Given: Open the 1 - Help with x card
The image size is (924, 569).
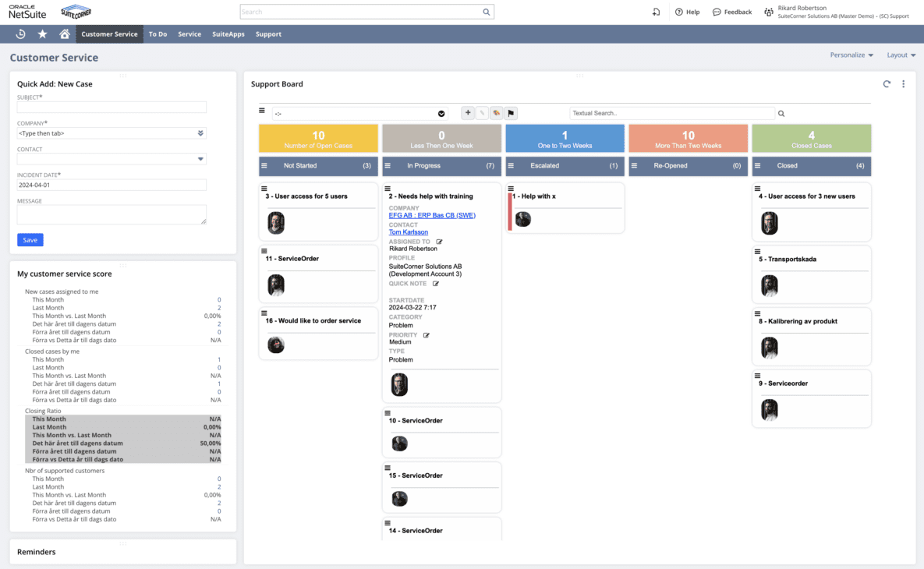Looking at the screenshot, I should click(565, 208).
